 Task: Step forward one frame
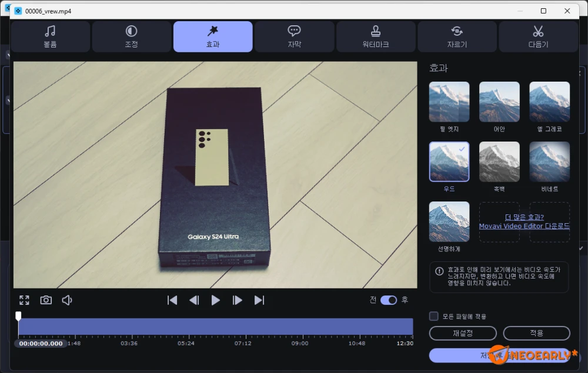click(237, 300)
